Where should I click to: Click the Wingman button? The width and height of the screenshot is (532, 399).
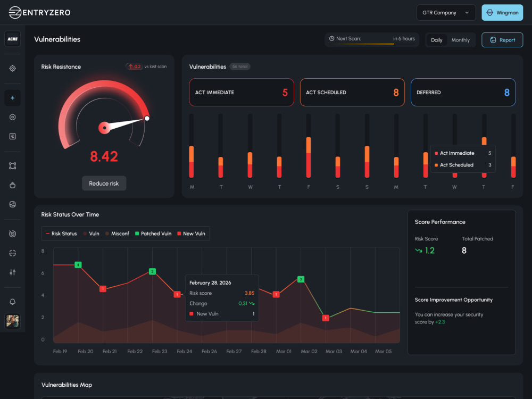502,13
